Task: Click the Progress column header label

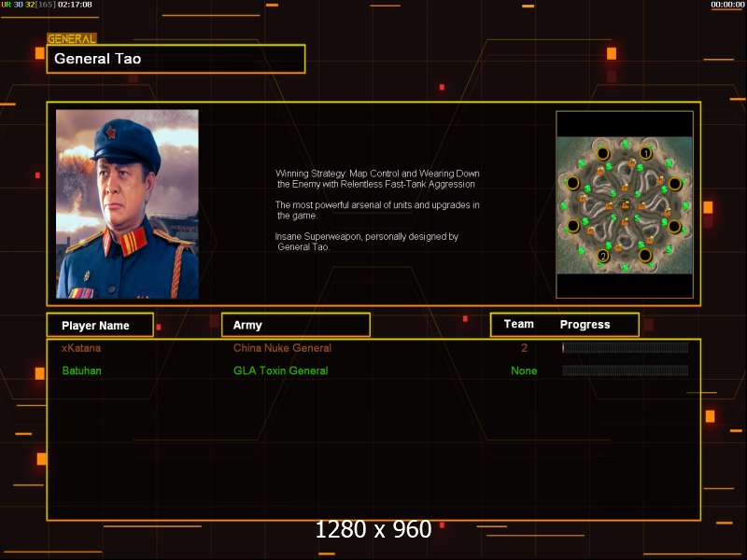Action: (585, 324)
